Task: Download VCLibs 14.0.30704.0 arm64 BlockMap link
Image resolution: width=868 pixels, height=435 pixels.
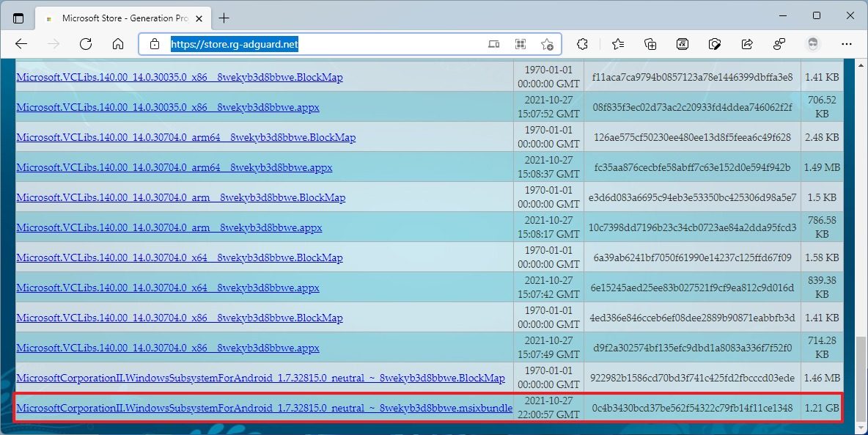Action: pos(186,137)
